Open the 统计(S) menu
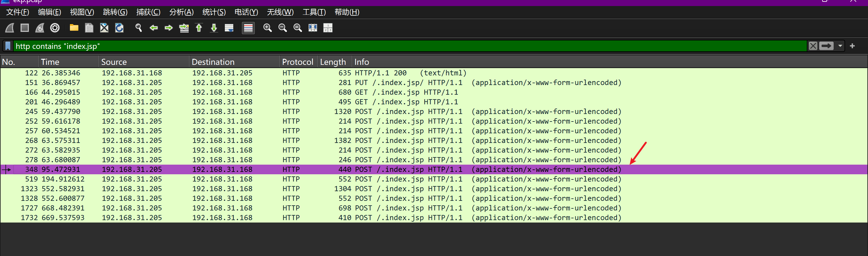 click(214, 12)
